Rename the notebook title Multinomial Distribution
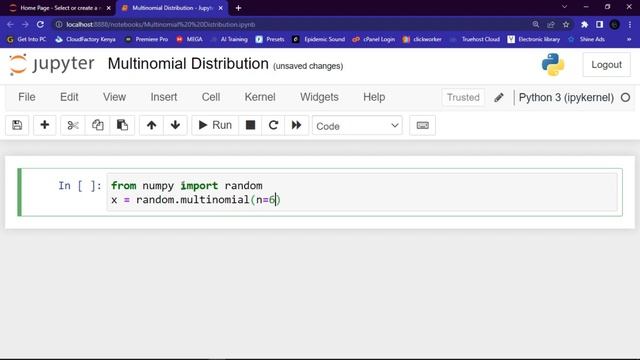This screenshot has height=360, width=640. click(x=188, y=64)
